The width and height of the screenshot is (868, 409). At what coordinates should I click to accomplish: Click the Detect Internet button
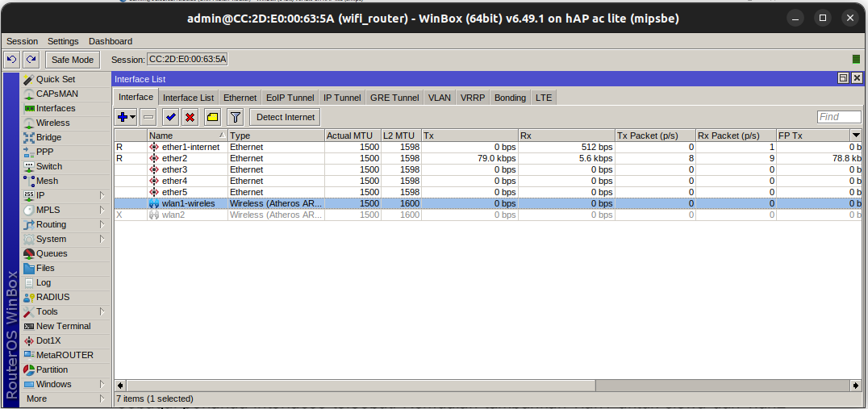(286, 117)
